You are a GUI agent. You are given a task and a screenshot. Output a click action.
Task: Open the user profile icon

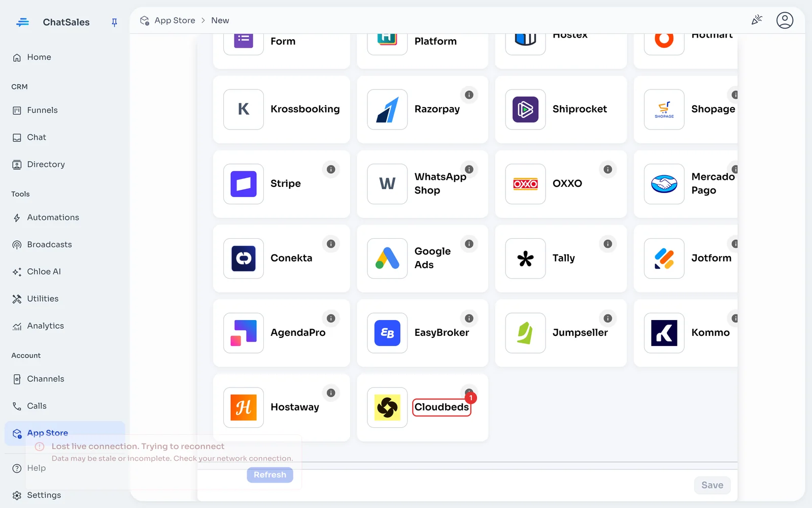coord(785,20)
